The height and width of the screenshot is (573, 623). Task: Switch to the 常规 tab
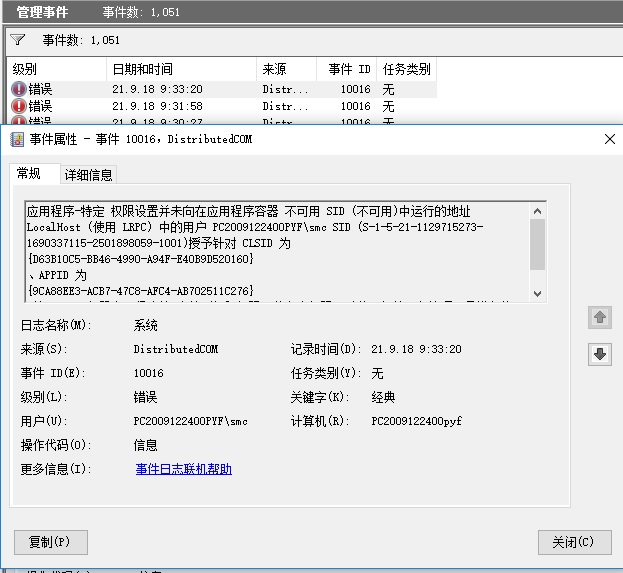[35, 174]
